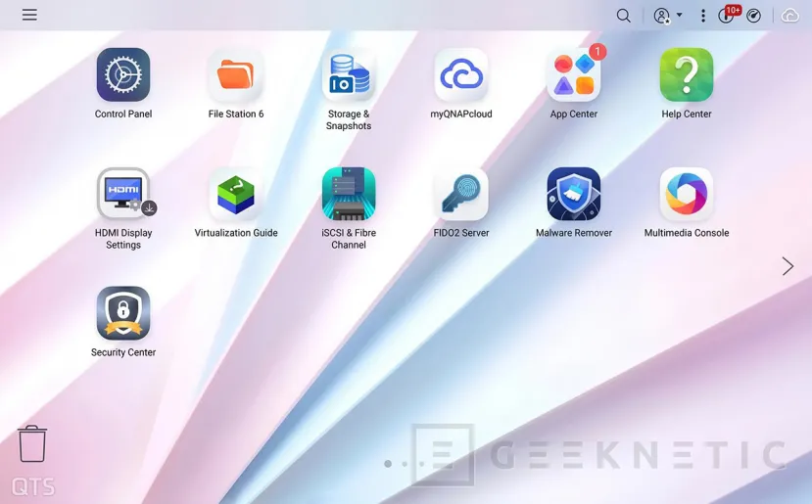
Task: Click the Malware Remover label
Action: point(574,233)
